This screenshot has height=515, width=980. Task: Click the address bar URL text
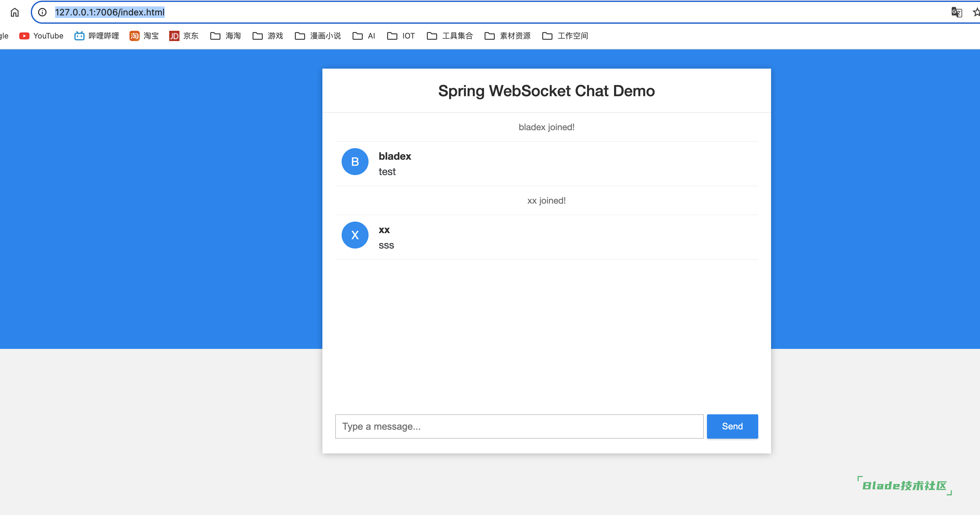(110, 12)
